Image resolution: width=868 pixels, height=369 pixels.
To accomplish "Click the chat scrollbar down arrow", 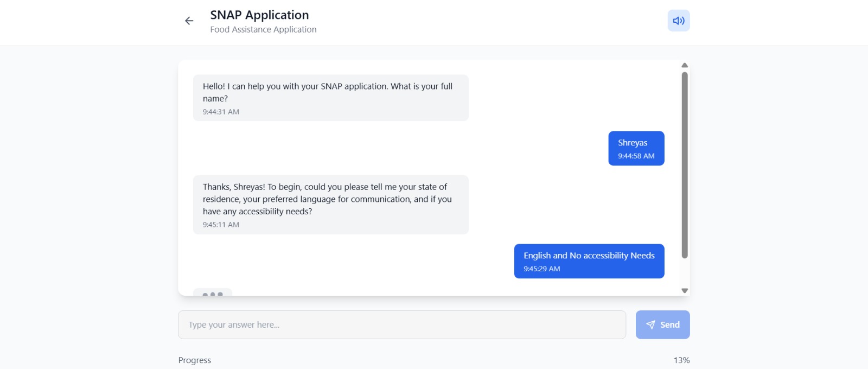I will tap(685, 291).
